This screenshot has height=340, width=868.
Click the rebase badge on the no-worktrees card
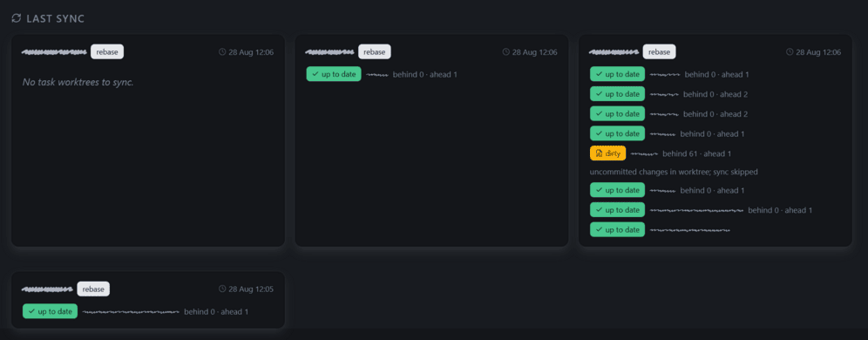[107, 51]
